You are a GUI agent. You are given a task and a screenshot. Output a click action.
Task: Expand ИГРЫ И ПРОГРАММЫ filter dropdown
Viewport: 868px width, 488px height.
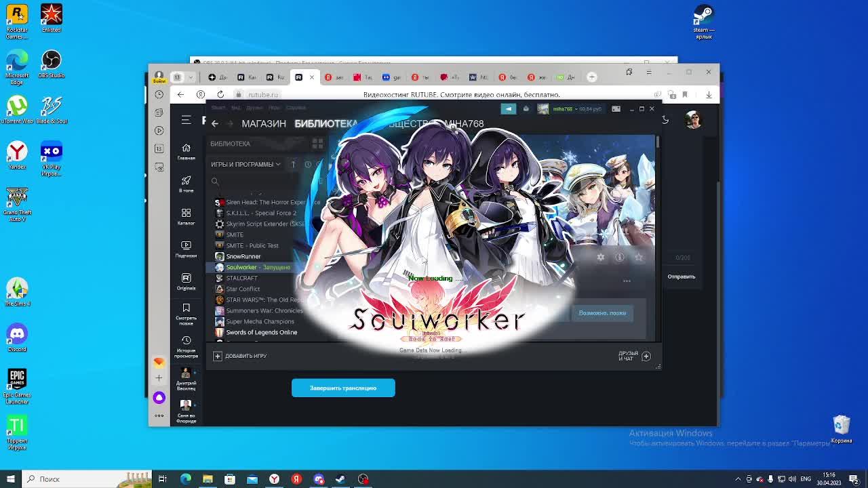tap(245, 164)
